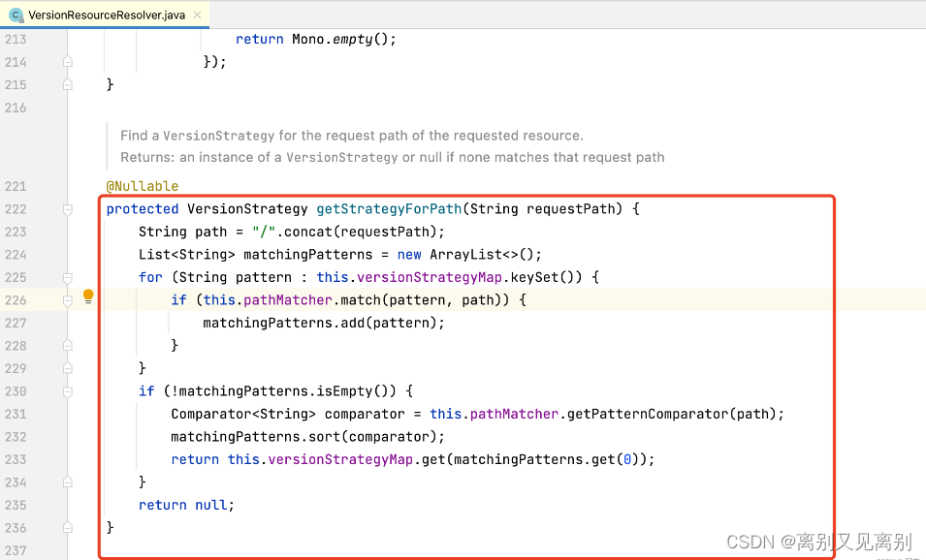Click the yellow intention bulb on line 226
Viewport: 926px width, 560px height.
pyautogui.click(x=88, y=296)
